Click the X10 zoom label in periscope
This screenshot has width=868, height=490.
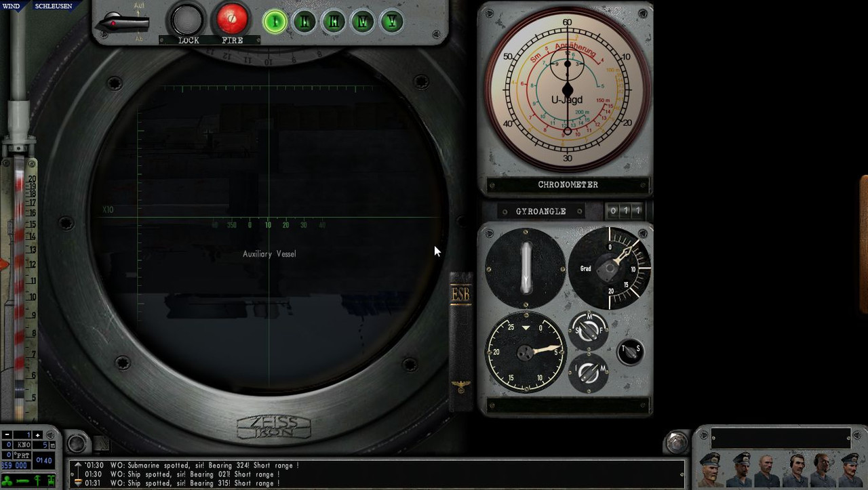[x=108, y=210]
